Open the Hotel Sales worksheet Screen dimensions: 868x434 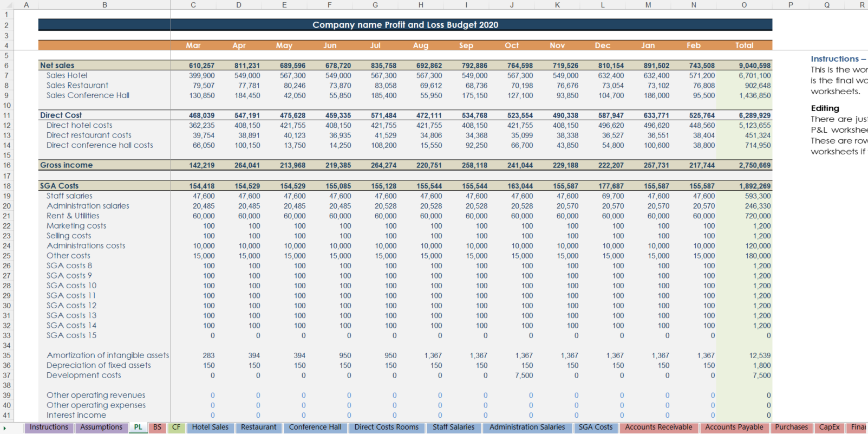[x=210, y=427]
